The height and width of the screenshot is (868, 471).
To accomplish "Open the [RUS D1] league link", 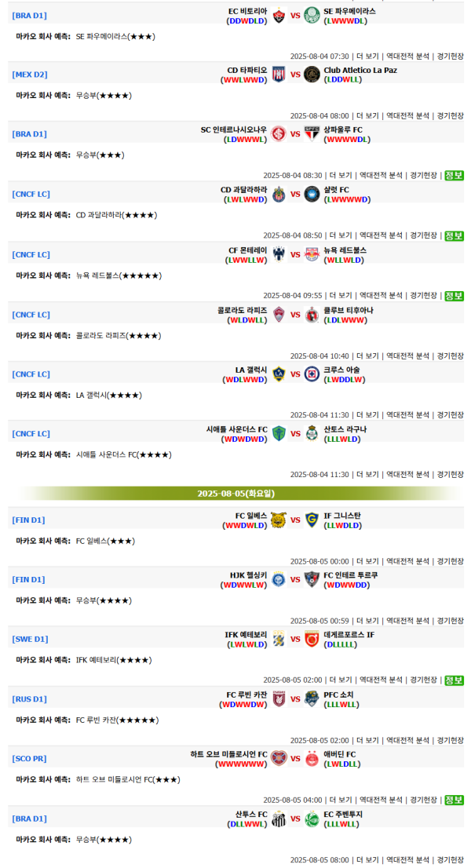I will coord(29,699).
